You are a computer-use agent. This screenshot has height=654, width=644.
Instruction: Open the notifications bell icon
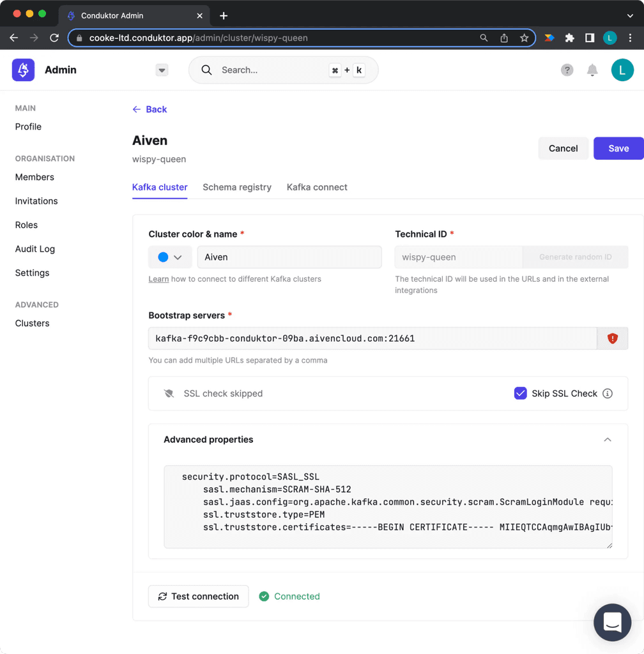592,70
